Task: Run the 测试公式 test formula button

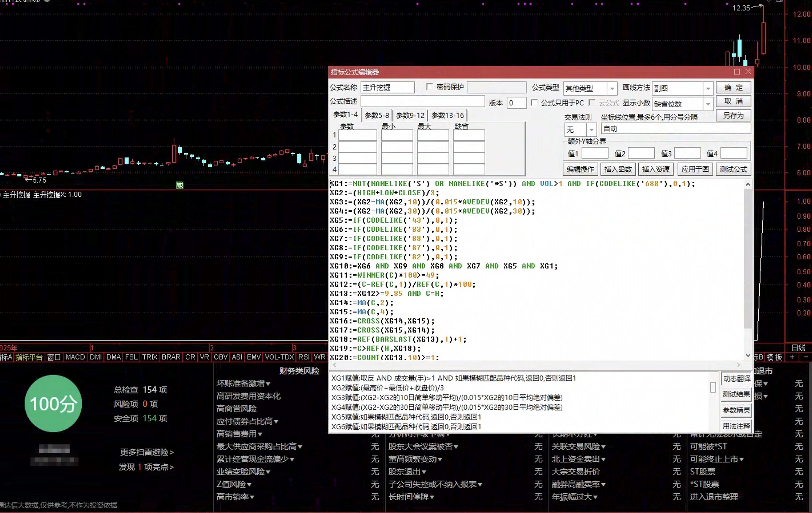Action: click(733, 169)
